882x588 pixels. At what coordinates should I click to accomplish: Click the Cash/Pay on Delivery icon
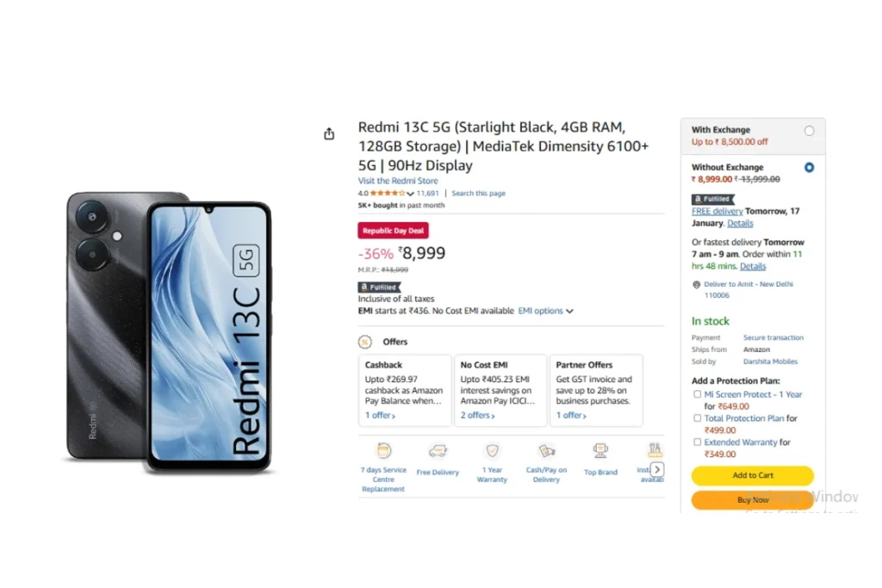[547, 450]
